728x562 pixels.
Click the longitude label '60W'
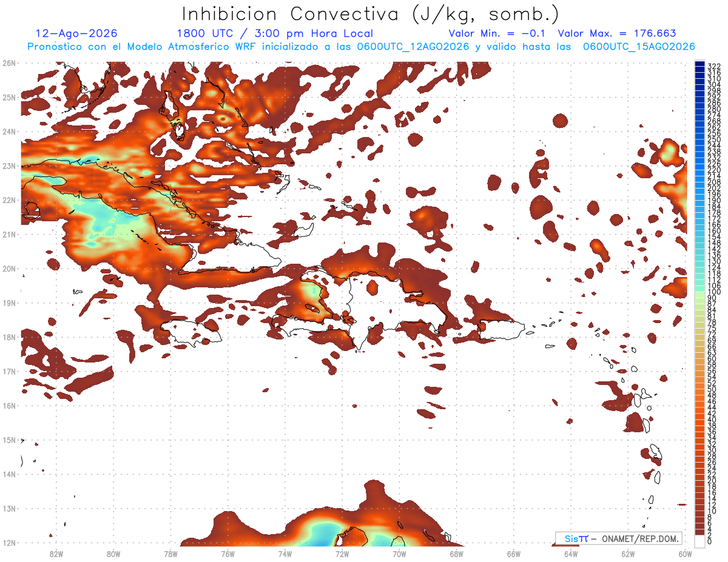coord(685,554)
